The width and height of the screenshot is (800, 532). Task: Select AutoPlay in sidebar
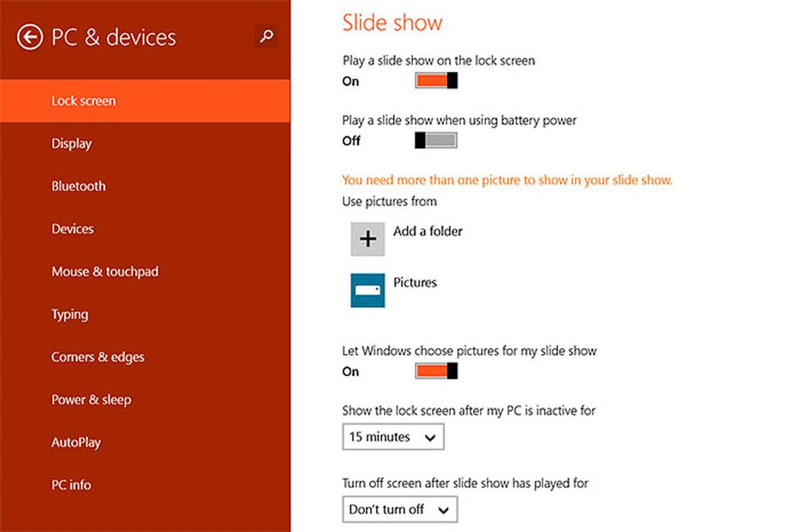click(76, 442)
